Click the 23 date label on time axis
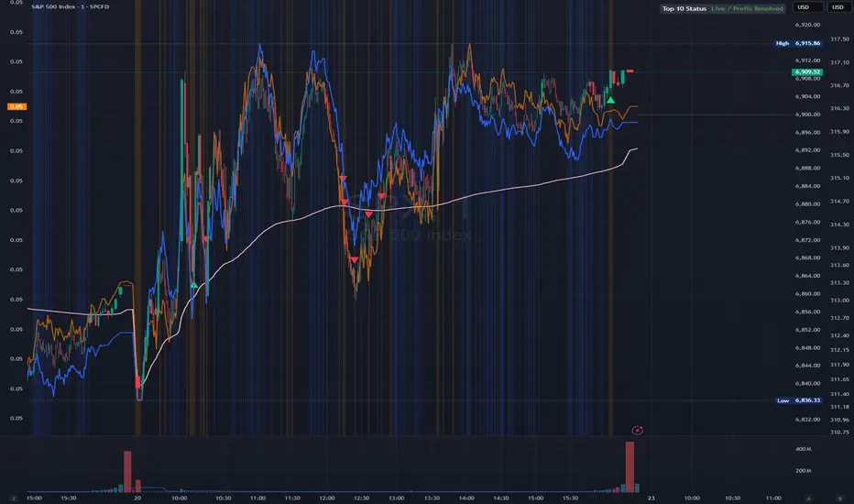854x504 pixels. coord(651,498)
